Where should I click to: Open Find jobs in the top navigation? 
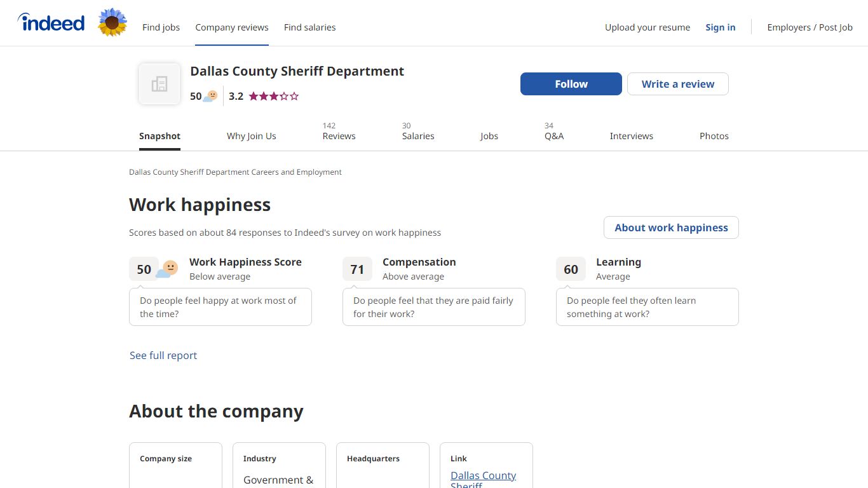pyautogui.click(x=161, y=27)
